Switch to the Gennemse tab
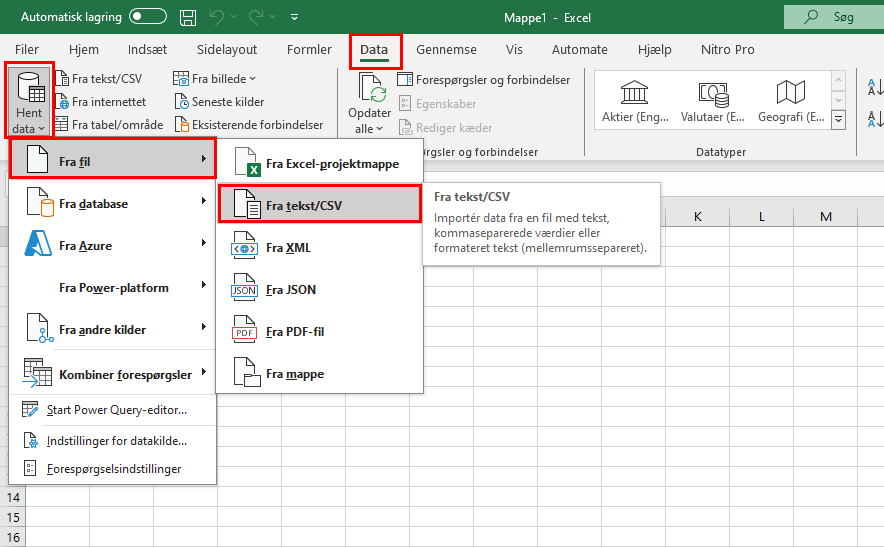 446,50
